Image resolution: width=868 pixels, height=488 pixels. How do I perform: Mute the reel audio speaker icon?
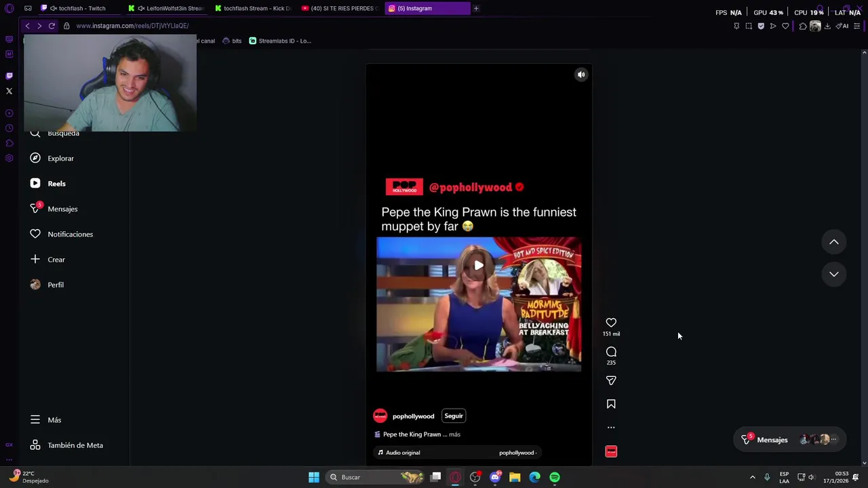[x=581, y=75]
